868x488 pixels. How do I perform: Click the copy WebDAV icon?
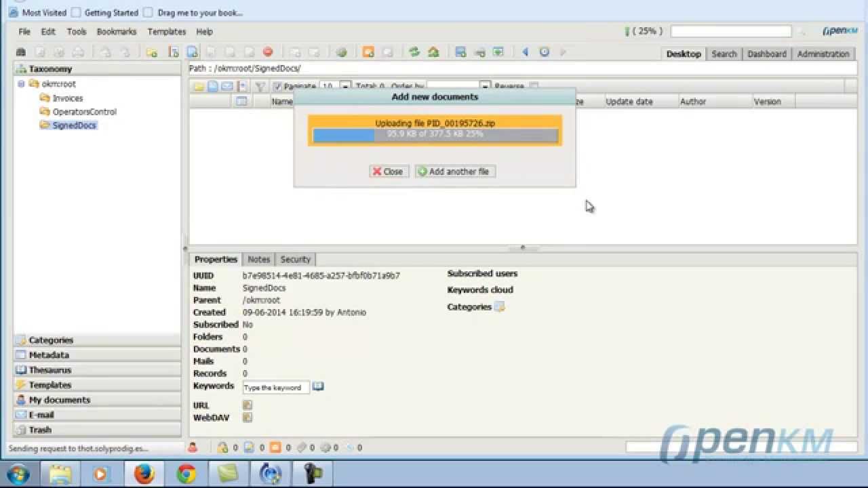coord(248,418)
